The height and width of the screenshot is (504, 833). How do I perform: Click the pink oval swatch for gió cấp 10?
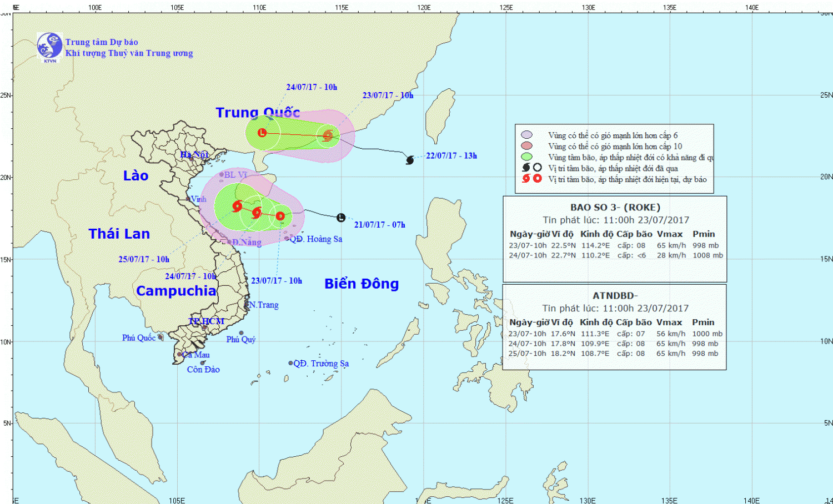pyautogui.click(x=526, y=146)
